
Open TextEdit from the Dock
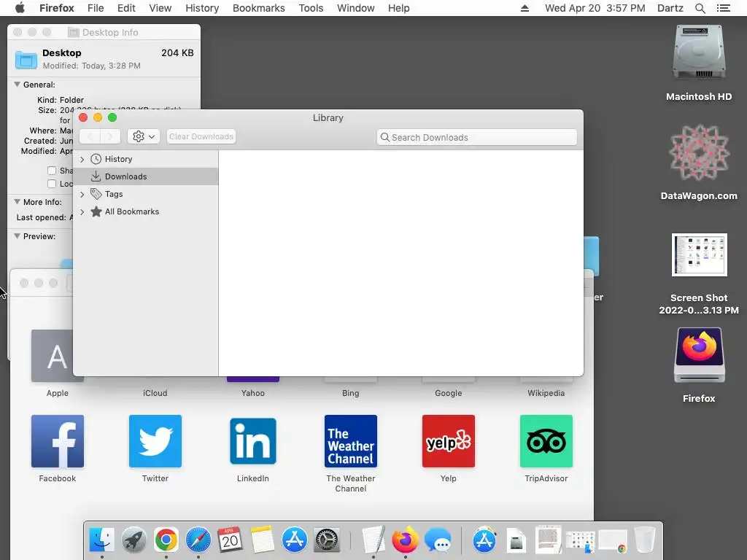click(x=373, y=540)
